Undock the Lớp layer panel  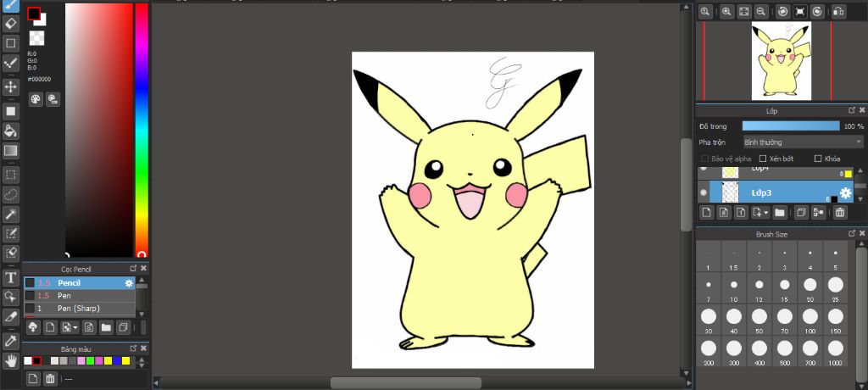(x=852, y=110)
